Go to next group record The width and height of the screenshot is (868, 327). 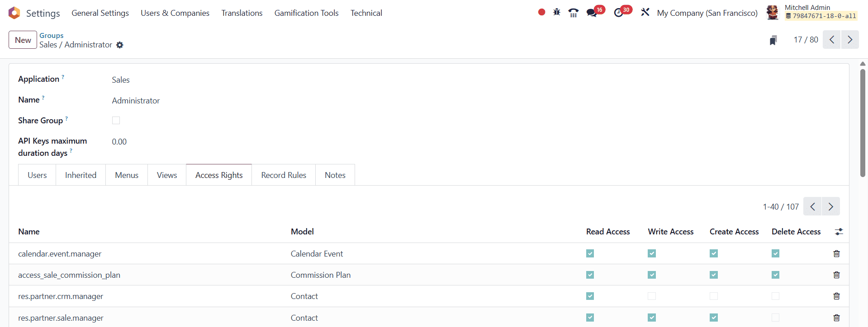click(x=850, y=40)
